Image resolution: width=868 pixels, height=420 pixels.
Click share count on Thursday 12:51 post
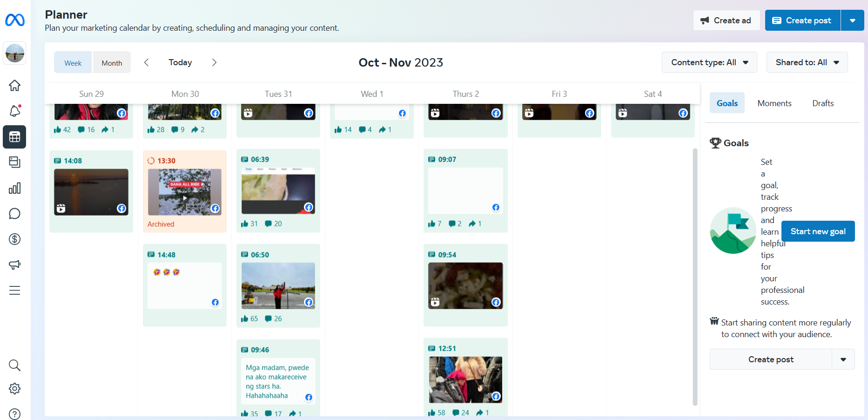[483, 413]
